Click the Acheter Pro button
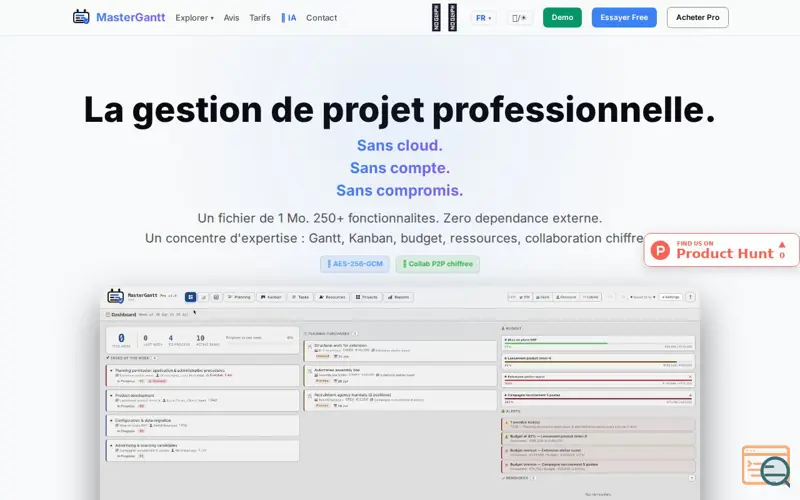The width and height of the screenshot is (800, 500). click(697, 17)
